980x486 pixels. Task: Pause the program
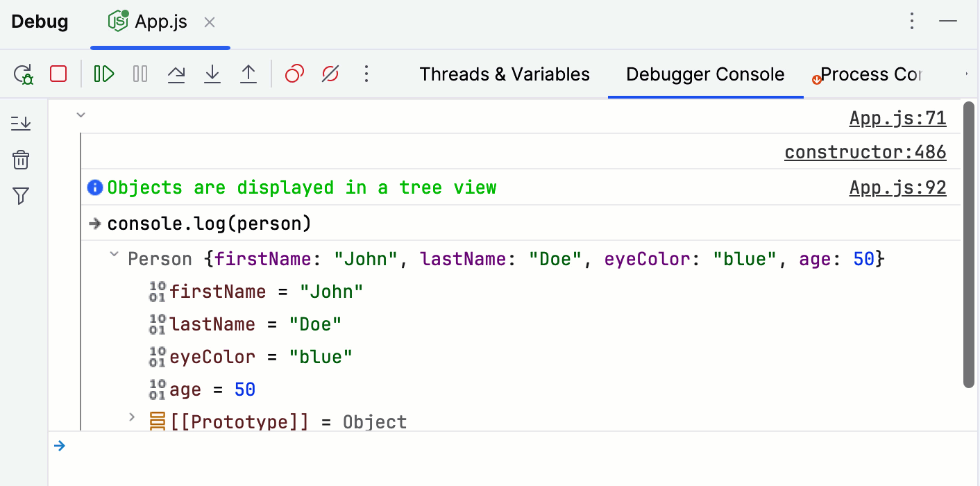tap(140, 74)
